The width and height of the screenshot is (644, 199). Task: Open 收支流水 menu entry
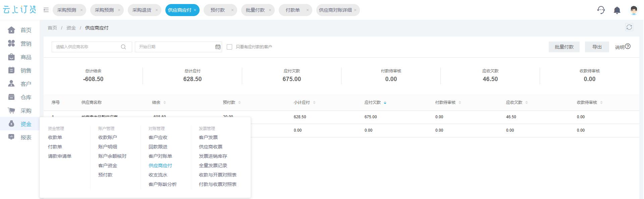158,175
